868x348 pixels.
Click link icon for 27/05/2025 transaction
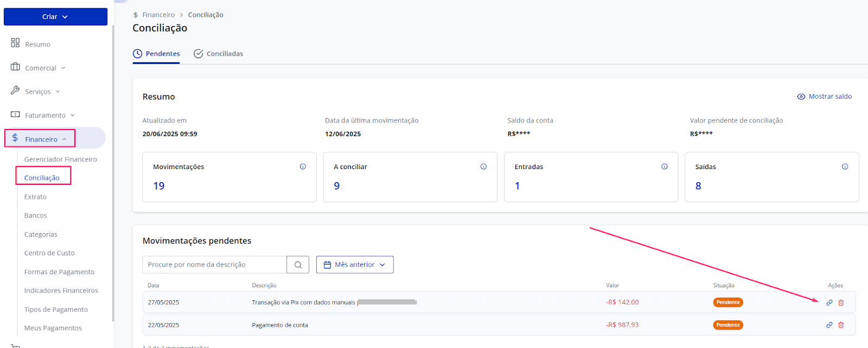829,302
